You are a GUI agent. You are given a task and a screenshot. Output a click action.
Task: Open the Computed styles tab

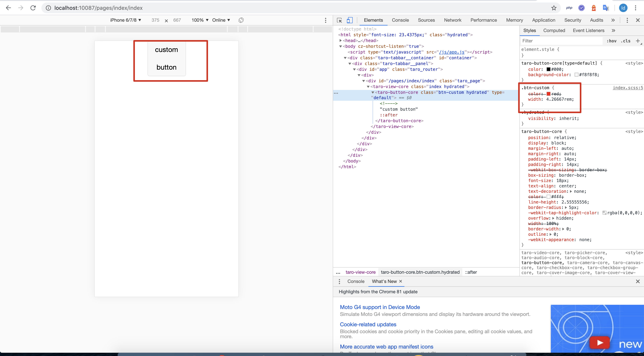tap(554, 30)
